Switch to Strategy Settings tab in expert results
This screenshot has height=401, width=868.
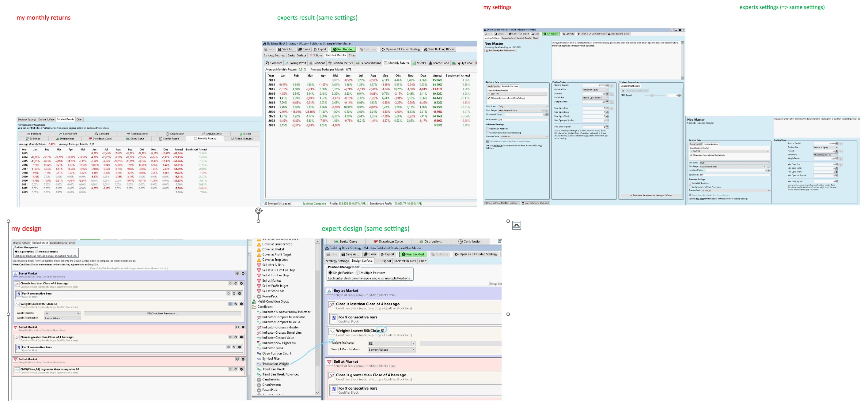(x=274, y=55)
